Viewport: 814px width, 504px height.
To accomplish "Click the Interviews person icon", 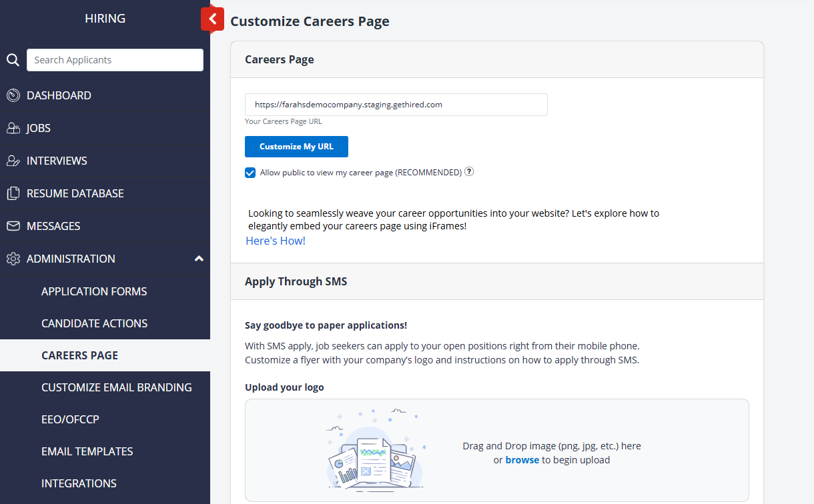I will [13, 161].
